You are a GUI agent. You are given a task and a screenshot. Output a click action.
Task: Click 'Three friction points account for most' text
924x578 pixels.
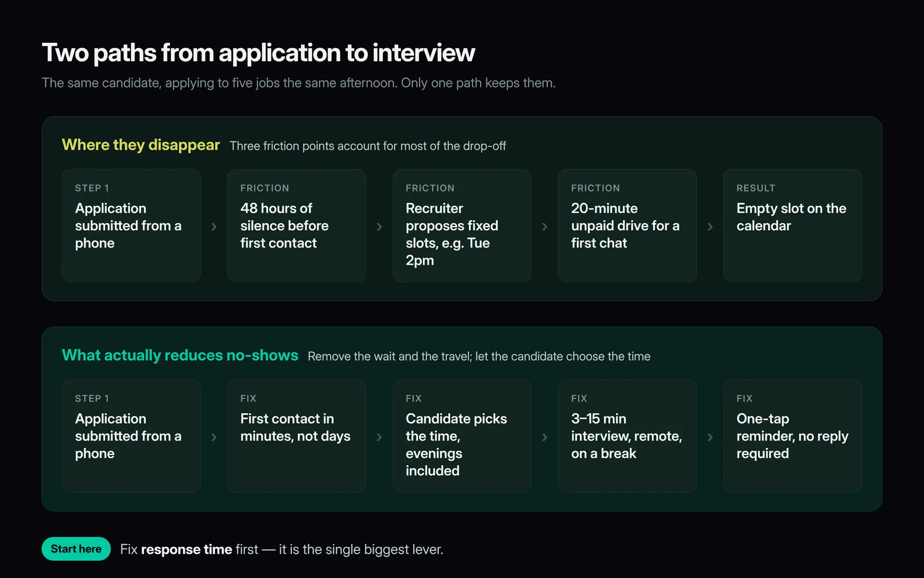[x=368, y=146]
